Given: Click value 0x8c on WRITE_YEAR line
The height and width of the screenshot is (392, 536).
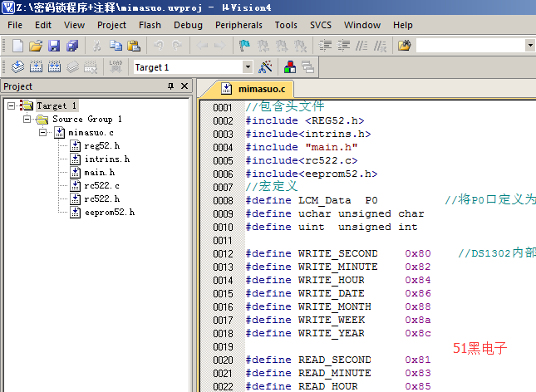Looking at the screenshot, I should tap(418, 333).
